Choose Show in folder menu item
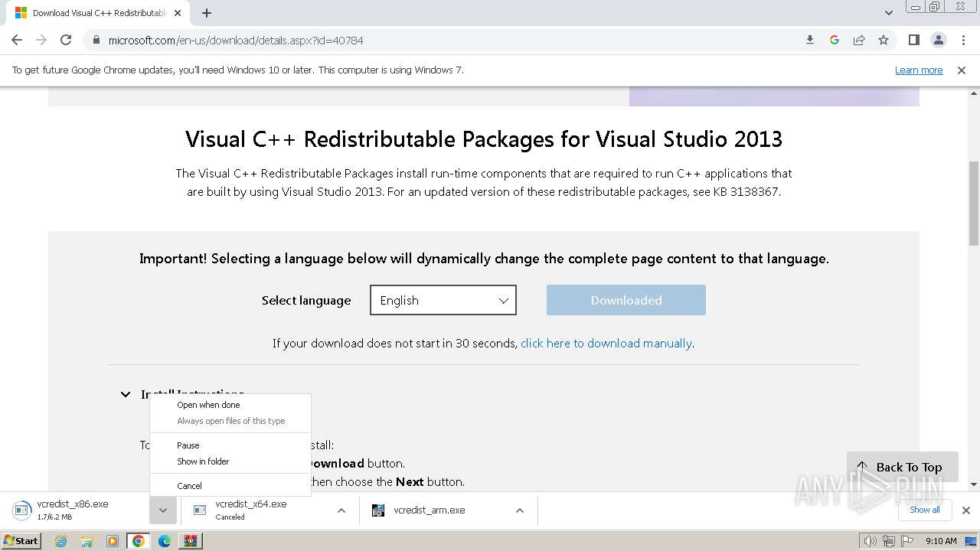980x551 pixels. [203, 461]
